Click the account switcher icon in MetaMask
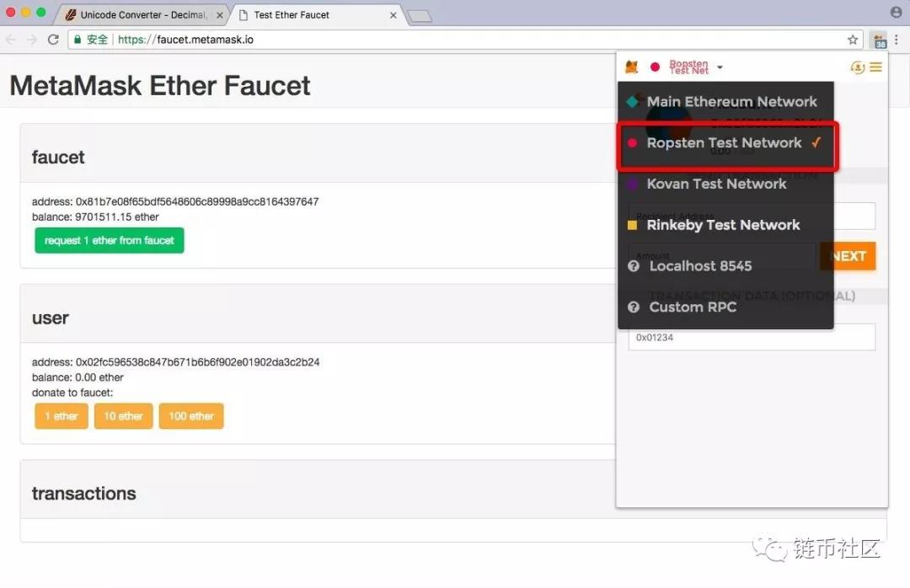910x588 pixels. point(858,67)
